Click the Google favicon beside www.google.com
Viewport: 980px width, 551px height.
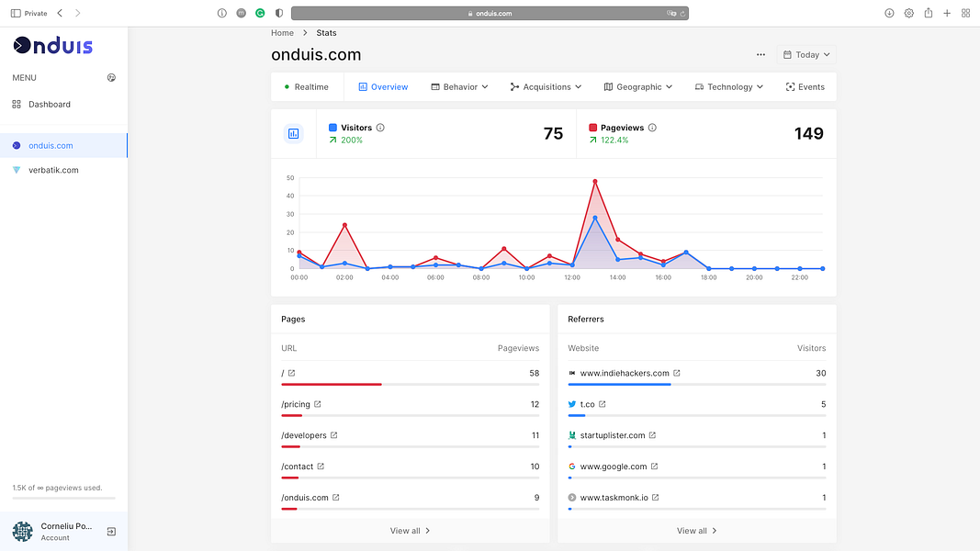572,466
